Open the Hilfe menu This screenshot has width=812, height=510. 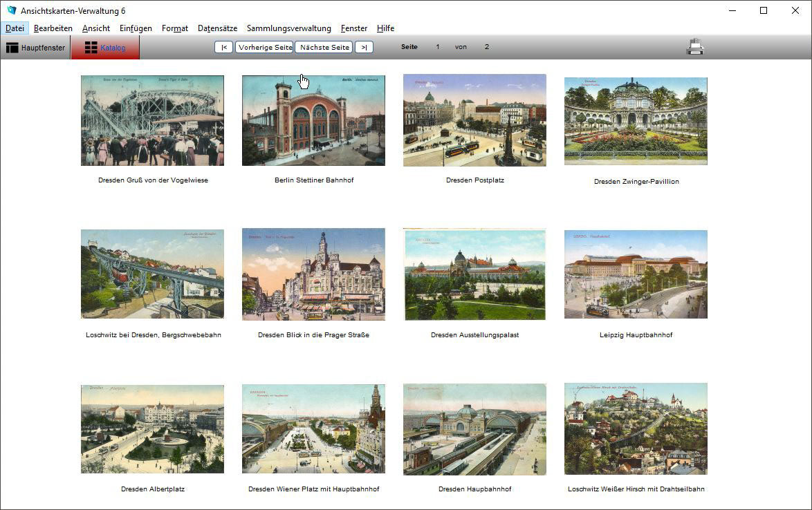tap(385, 28)
